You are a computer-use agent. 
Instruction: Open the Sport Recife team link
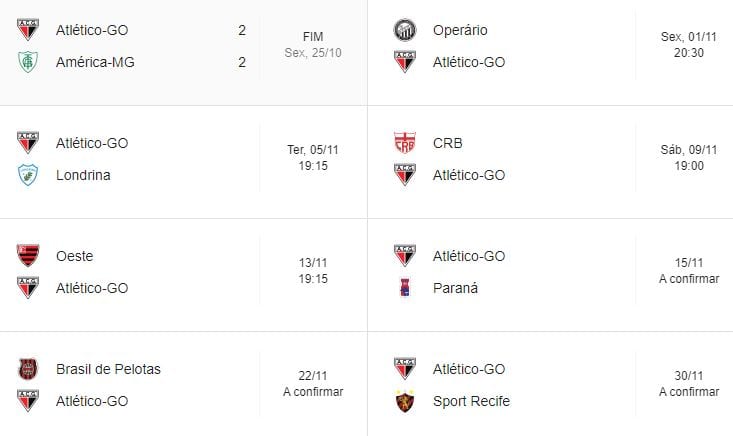click(471, 401)
